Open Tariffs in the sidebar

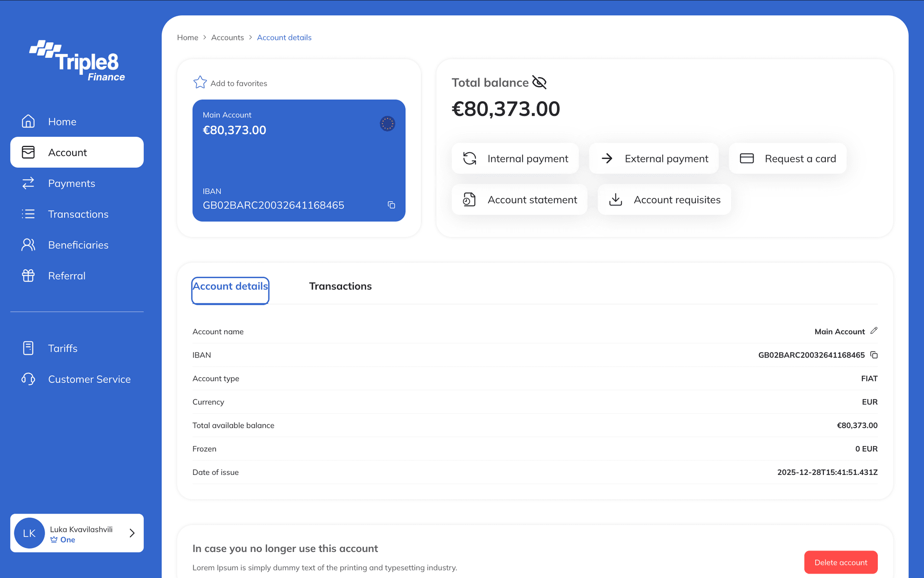(77, 348)
